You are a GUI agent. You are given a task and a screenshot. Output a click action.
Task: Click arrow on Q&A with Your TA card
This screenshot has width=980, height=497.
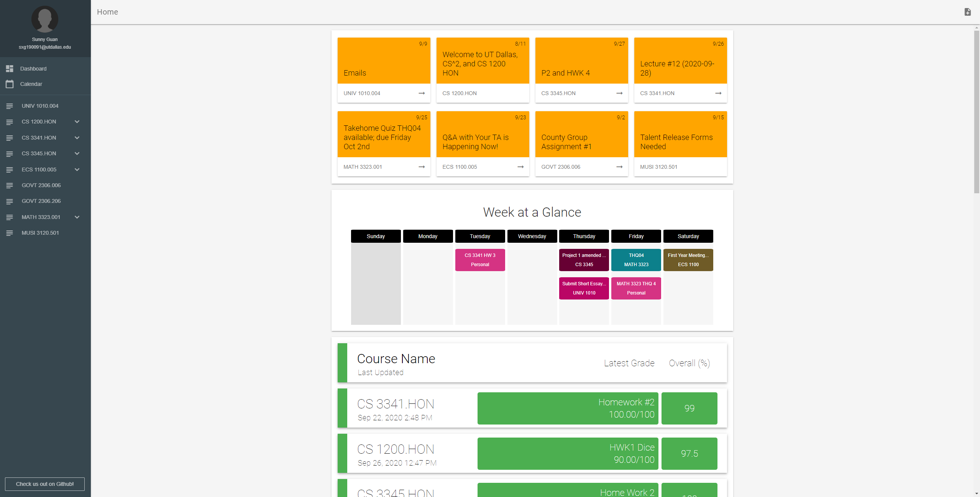coord(520,167)
